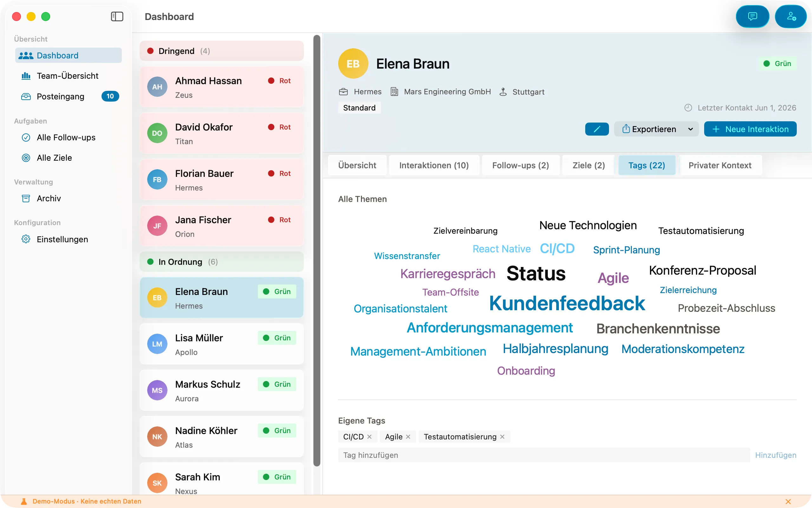Dismiss the Demo-Modus banner

(x=788, y=501)
